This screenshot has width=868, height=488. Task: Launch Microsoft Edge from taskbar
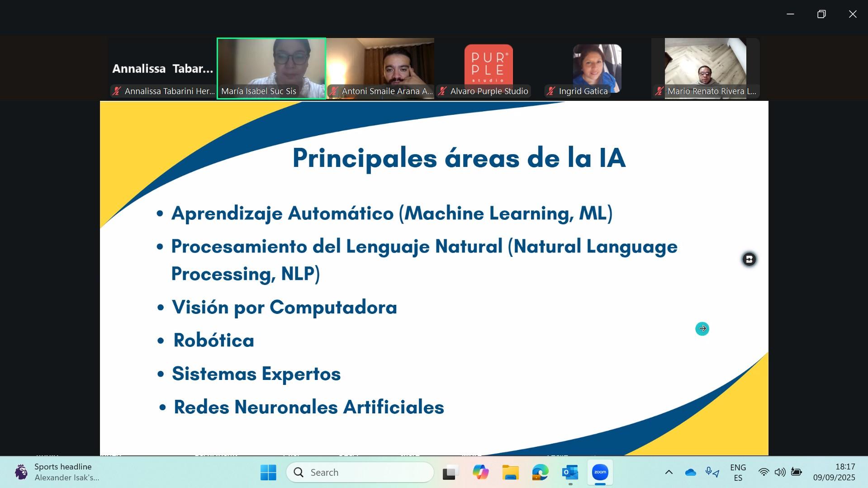(x=540, y=473)
